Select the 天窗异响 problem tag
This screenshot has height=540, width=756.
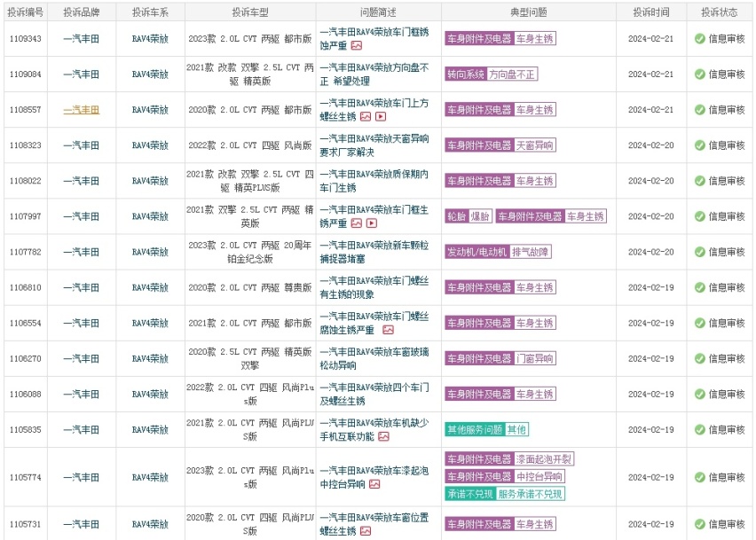pos(535,145)
